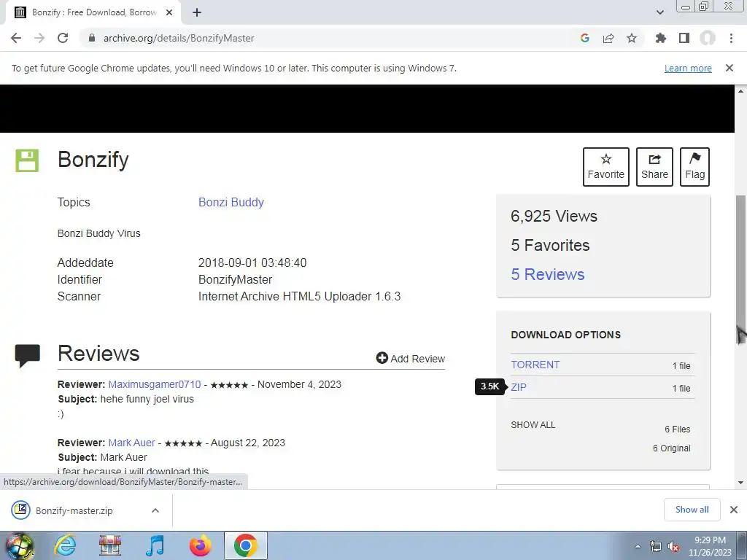
Task: Click the Share button
Action: point(654,167)
